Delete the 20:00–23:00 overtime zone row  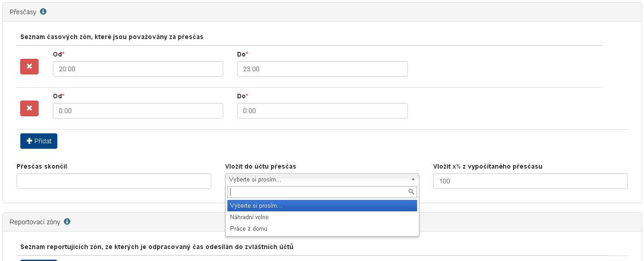click(x=29, y=67)
